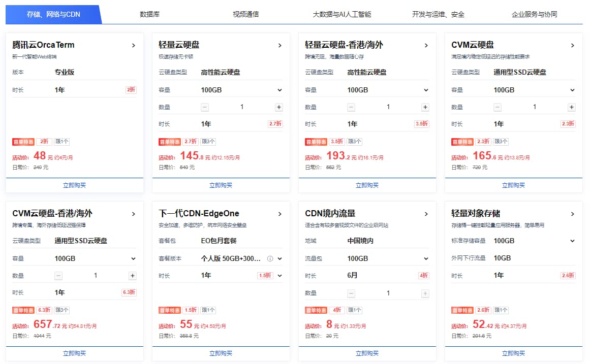Open 流量包 100GB dropdown in CDN境内流量
Viewport: 590px width, 364px height.
[x=426, y=258]
